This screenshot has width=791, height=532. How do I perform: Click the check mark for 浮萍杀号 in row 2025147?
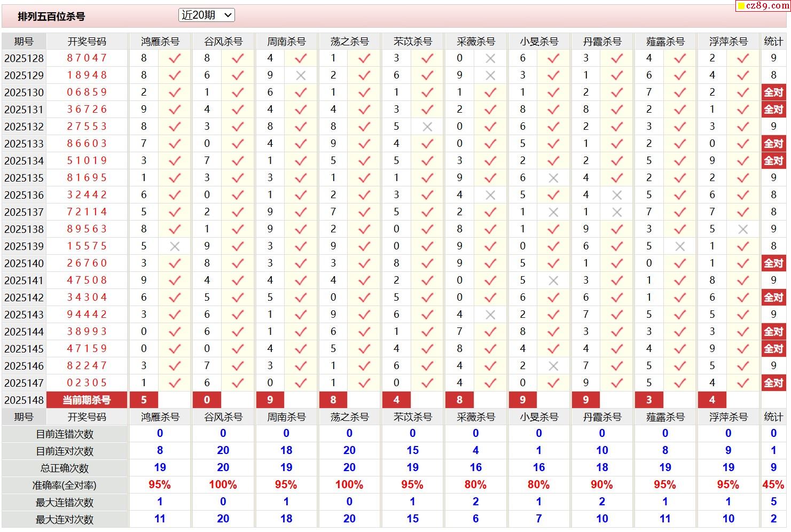point(743,383)
